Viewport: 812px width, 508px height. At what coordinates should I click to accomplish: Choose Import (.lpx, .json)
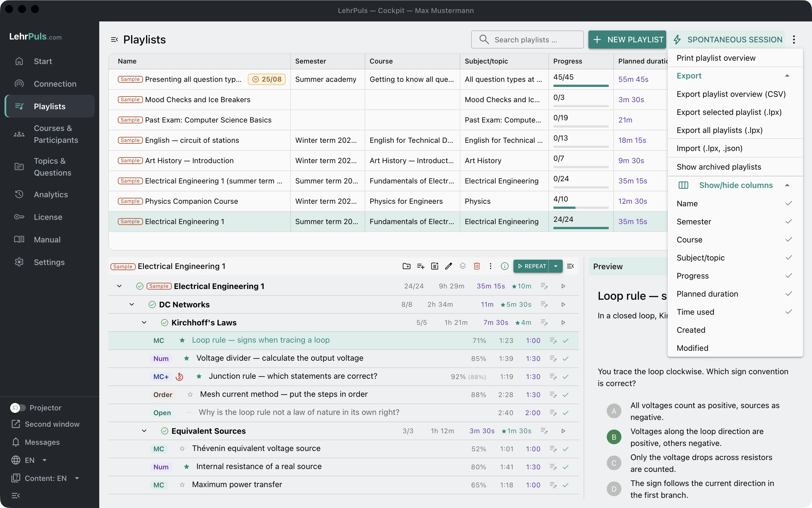(x=735, y=148)
